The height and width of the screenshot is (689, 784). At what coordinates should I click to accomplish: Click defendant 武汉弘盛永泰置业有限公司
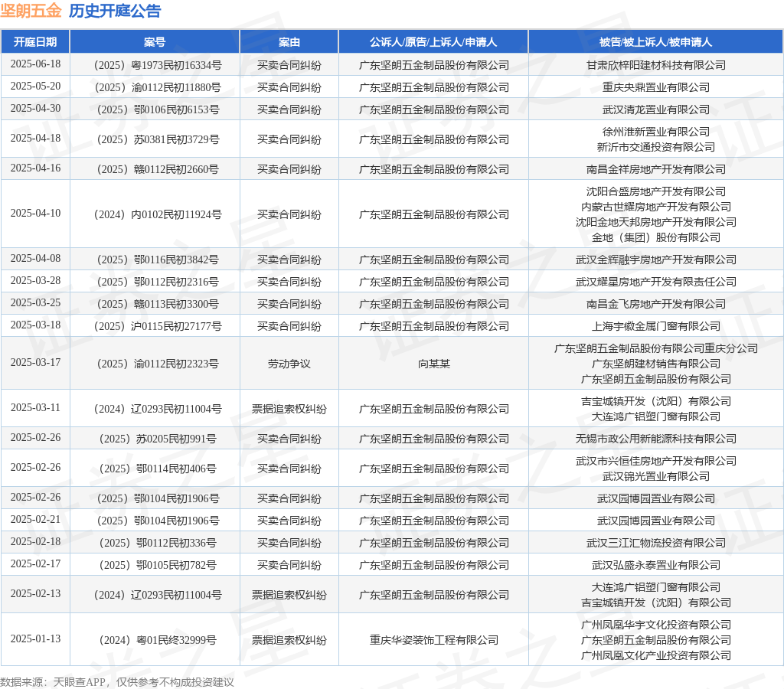coord(656,565)
